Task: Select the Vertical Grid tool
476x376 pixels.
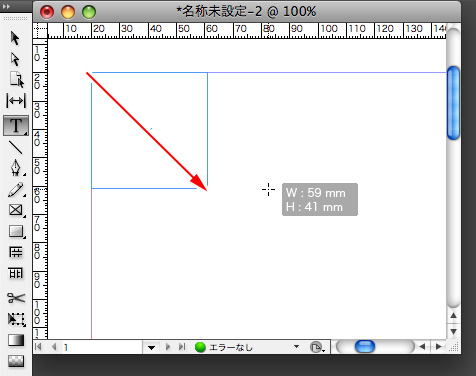Action: pos(16,273)
